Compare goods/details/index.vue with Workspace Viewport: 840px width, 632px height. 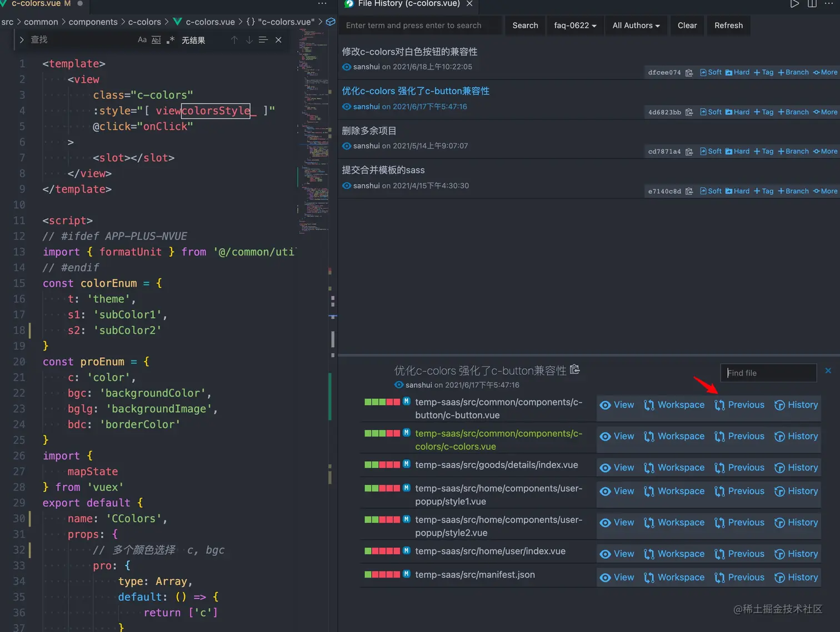[674, 468]
